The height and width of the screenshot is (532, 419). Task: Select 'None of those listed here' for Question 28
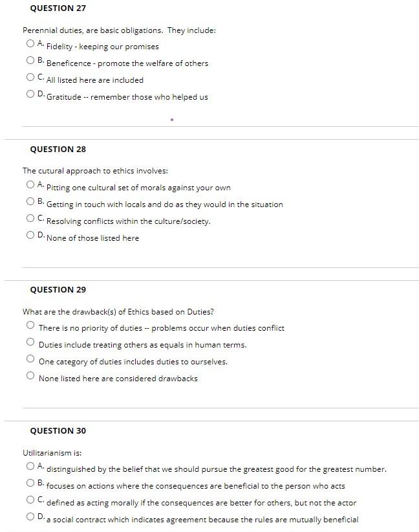pyautogui.click(x=30, y=234)
